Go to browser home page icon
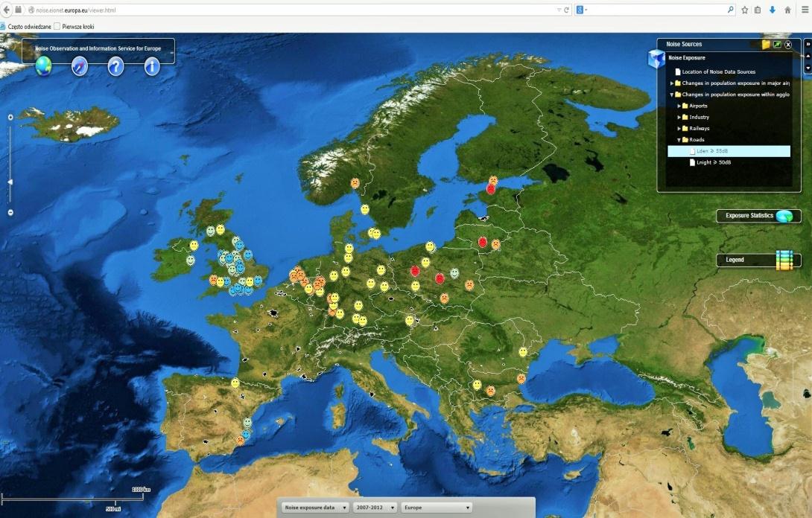812x518 pixels. 787,10
